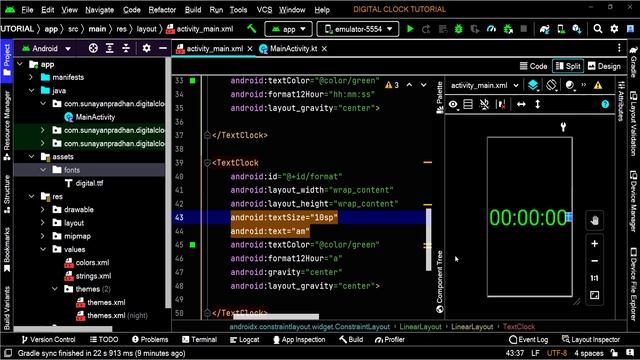This screenshot has width=640, height=360.
Task: Open IDE settings gear in main toolbar
Action: point(614,29)
